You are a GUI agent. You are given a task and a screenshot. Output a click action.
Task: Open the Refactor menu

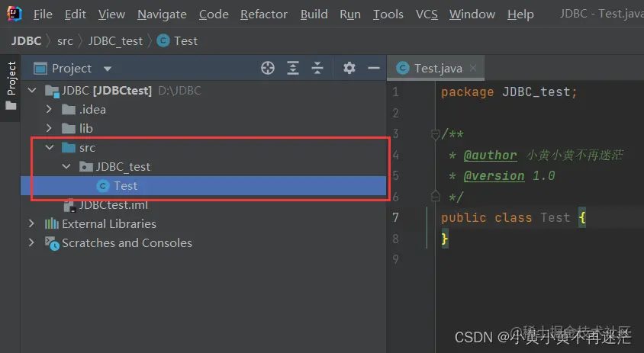[264, 14]
